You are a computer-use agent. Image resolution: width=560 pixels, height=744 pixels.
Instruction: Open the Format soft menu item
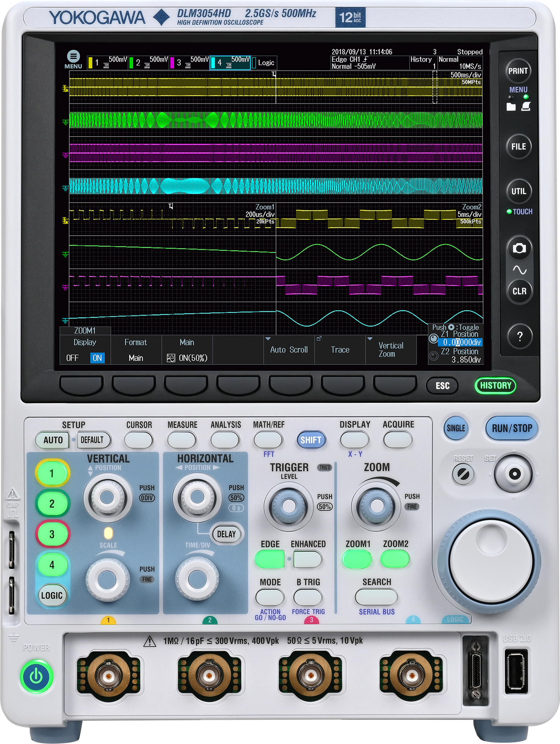[136, 349]
